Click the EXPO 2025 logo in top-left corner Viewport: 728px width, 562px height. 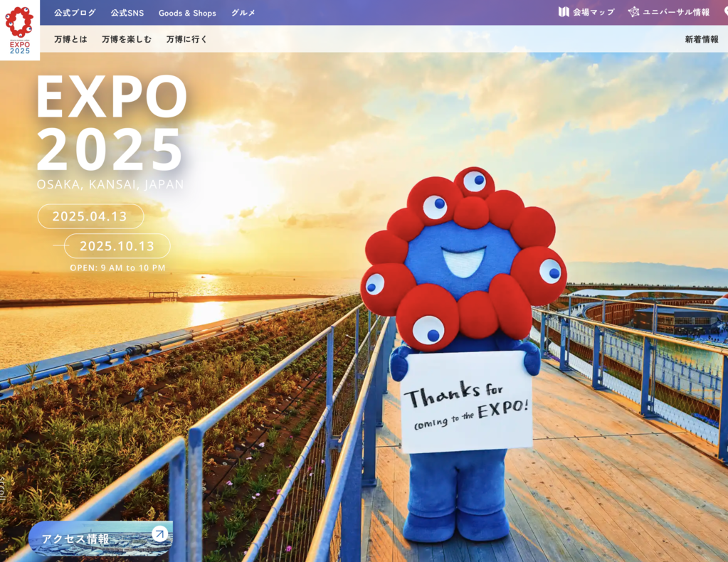19,30
